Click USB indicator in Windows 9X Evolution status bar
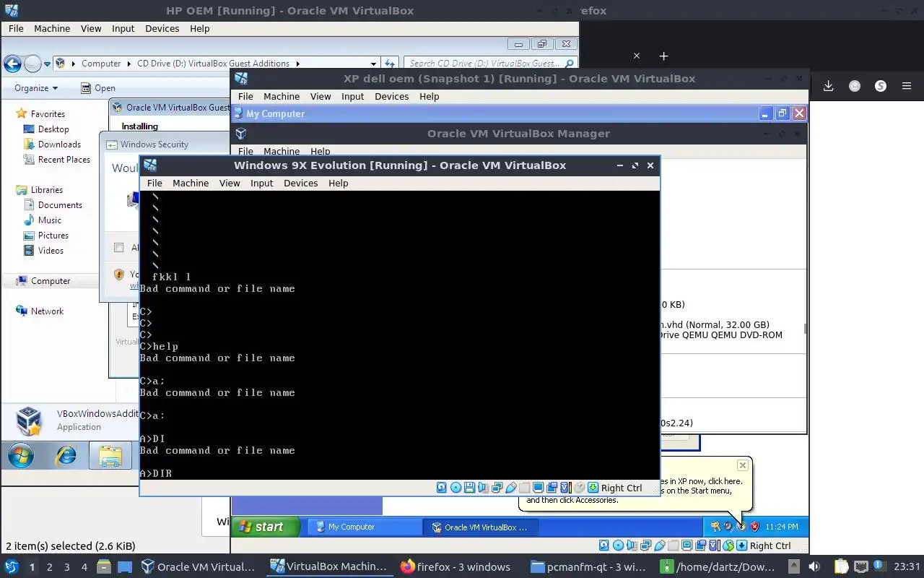The width and height of the screenshot is (924, 578). coord(511,488)
